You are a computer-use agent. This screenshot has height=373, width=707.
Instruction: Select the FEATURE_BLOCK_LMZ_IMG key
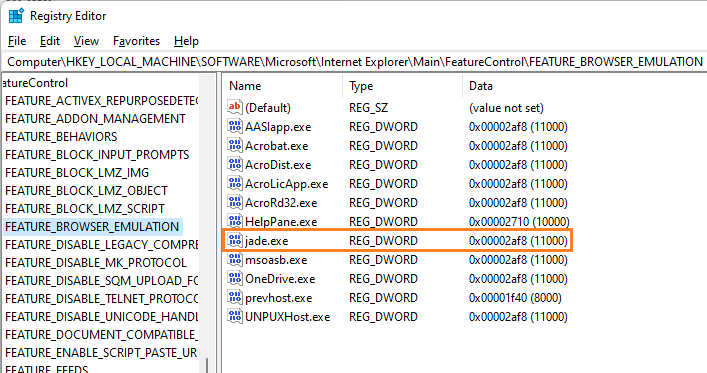pos(77,173)
